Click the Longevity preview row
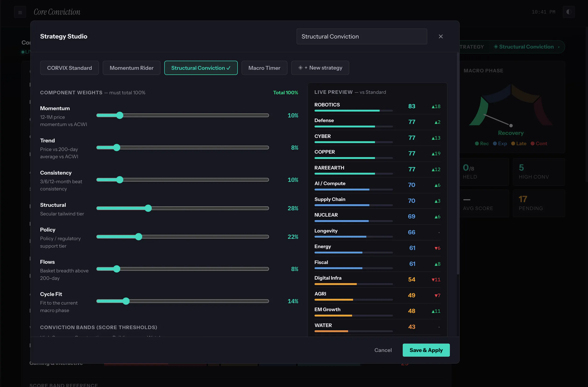 (377, 232)
